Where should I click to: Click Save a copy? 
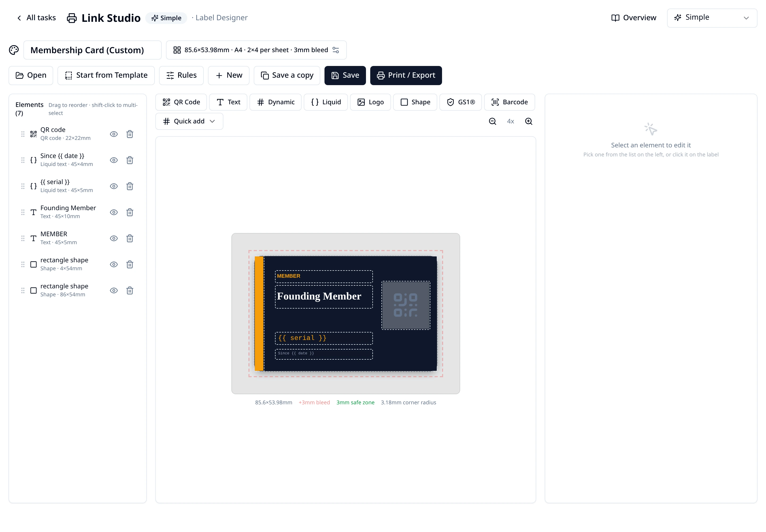point(287,75)
